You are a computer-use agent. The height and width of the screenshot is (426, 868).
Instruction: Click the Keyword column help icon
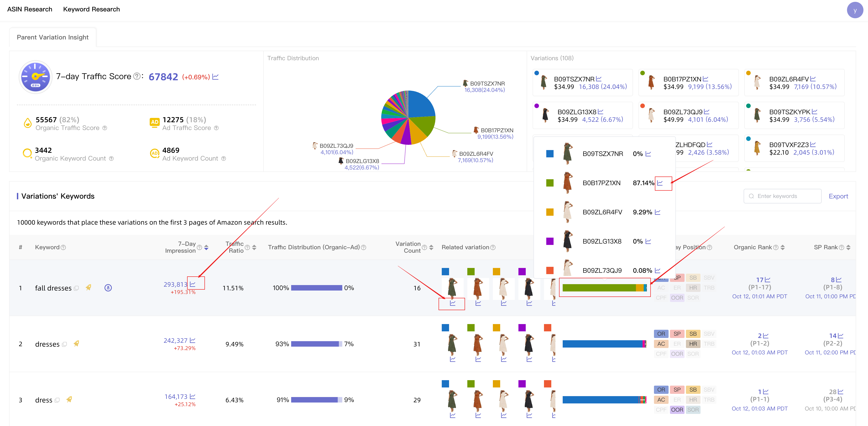point(63,247)
